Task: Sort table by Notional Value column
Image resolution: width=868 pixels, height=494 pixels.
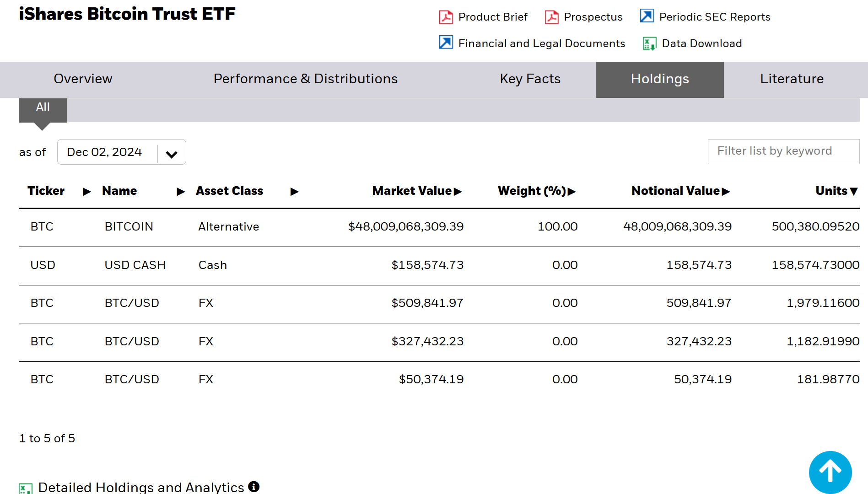Action: [x=680, y=191]
